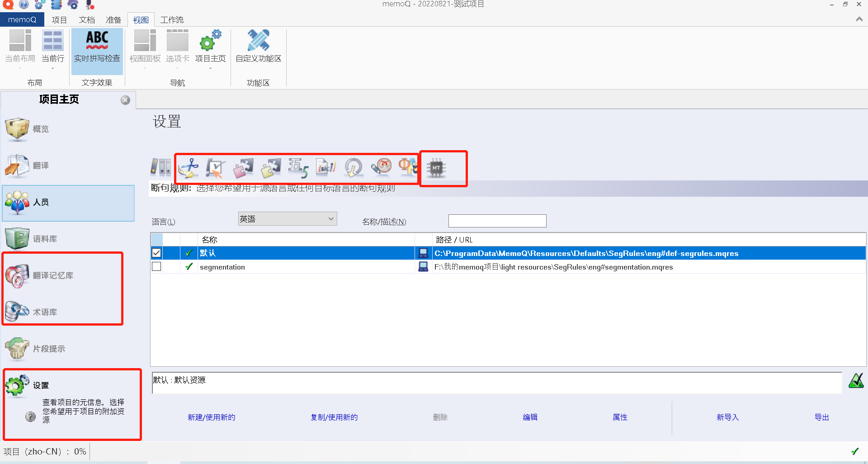Select the path ending in eng#def-segrules.mqres

click(586, 253)
